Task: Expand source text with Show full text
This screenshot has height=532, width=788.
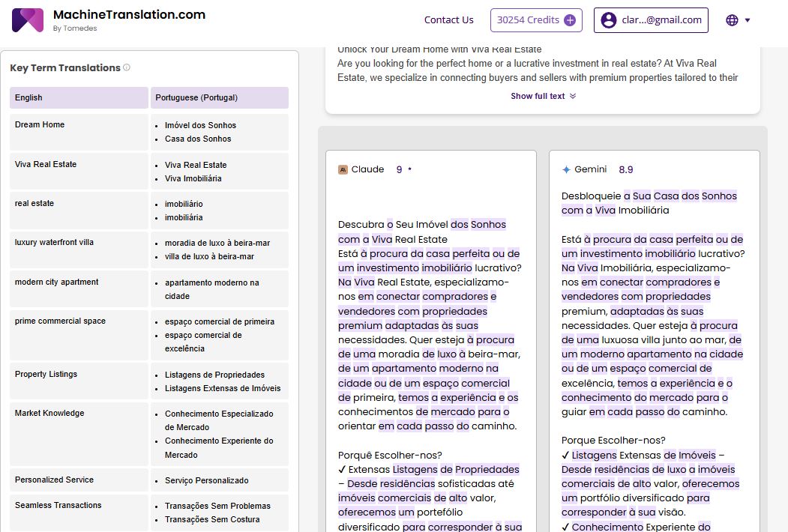Action: [x=538, y=96]
